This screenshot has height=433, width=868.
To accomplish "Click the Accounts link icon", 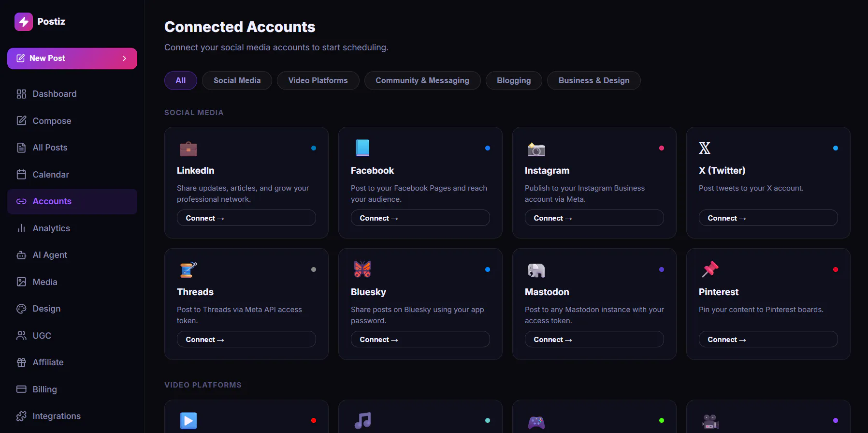I will click(x=21, y=201).
